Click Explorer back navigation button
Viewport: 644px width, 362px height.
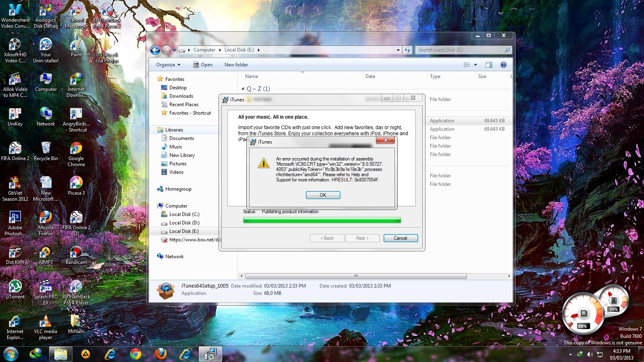pos(155,50)
